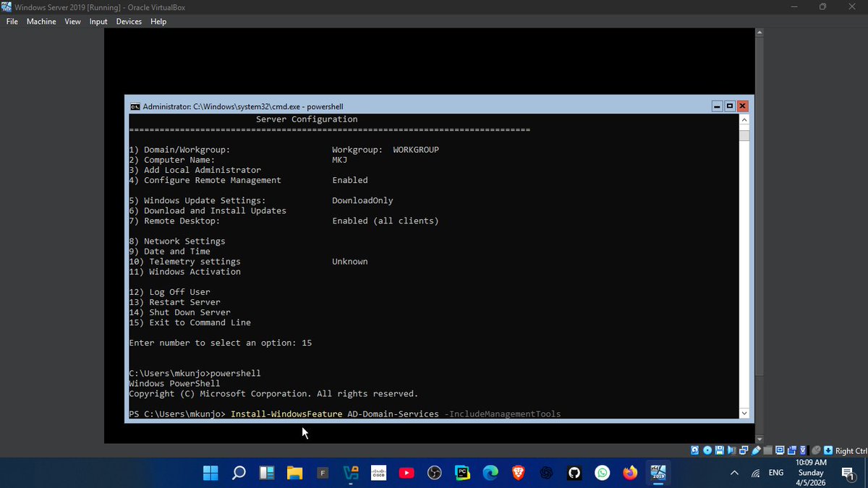
Task: Click VirtualBox viewport scroll-down arrow
Action: [759, 438]
